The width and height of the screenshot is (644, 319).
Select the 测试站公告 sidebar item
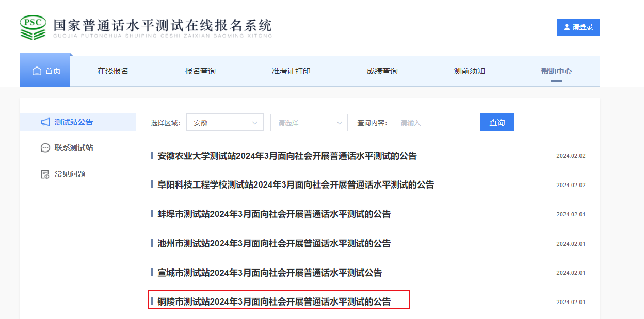tap(78, 122)
